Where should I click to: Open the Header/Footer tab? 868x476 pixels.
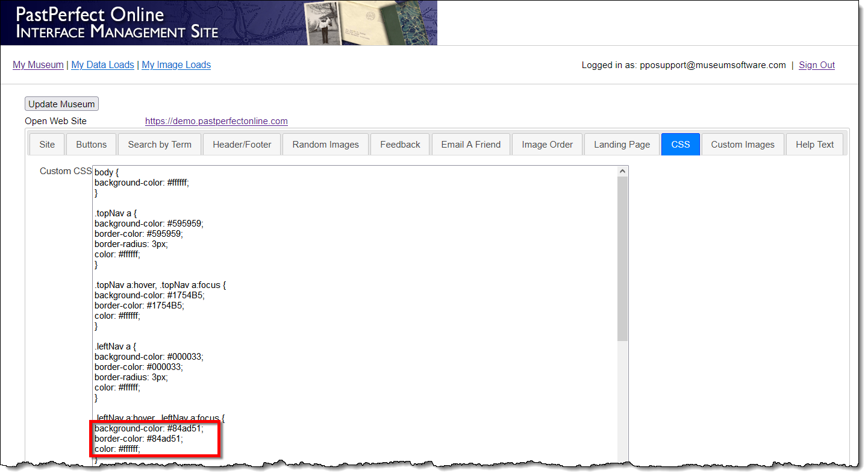pyautogui.click(x=242, y=144)
